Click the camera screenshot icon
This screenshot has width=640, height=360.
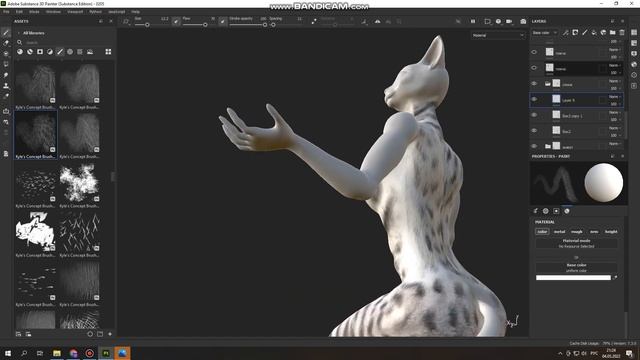click(523, 21)
